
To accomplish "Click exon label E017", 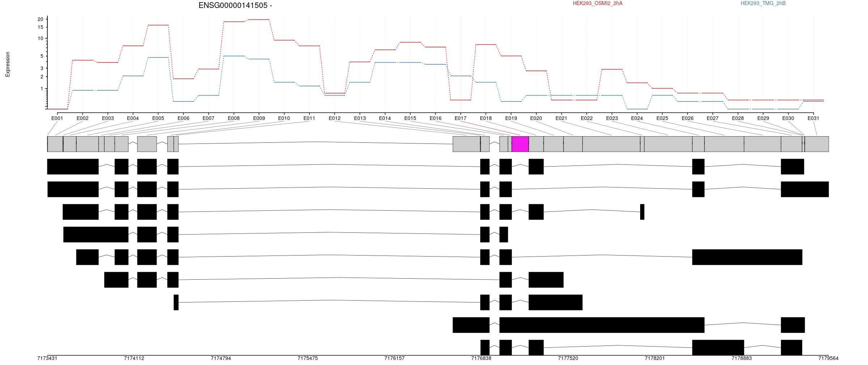I will pos(460,118).
